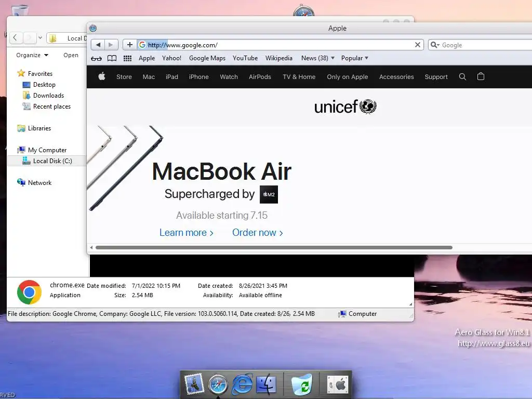
Task: Open iPad in Apple navigation
Action: tap(171, 77)
